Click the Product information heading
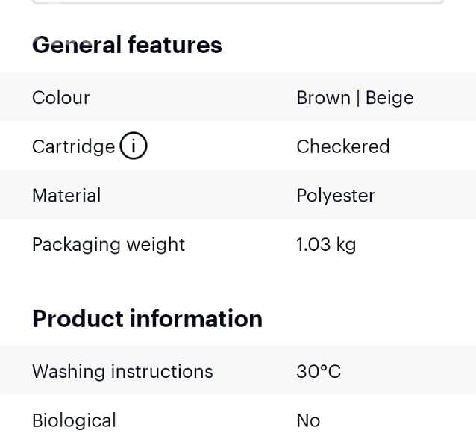Viewport: 476px width, 448px height. click(147, 319)
